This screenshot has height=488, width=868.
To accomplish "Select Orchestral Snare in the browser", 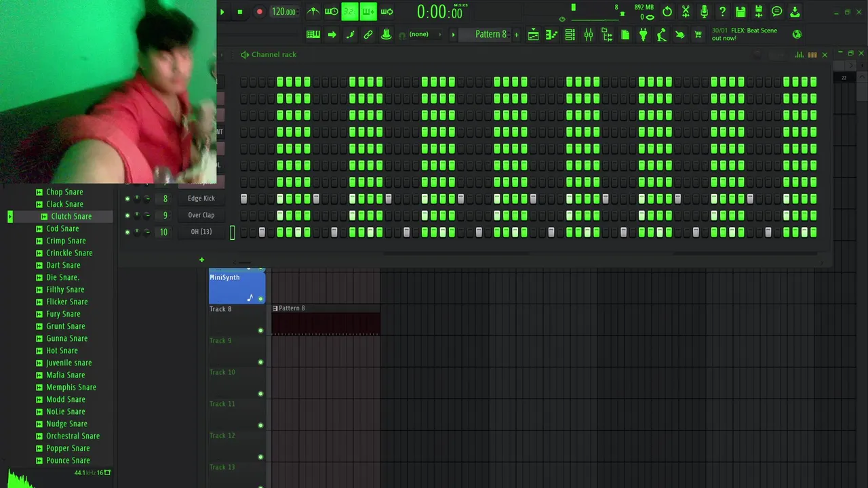I will 73,436.
